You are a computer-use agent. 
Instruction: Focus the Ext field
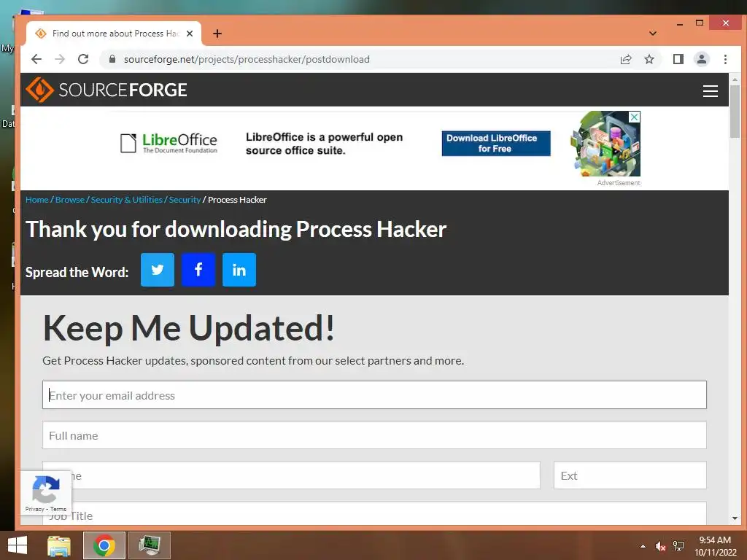click(x=630, y=475)
